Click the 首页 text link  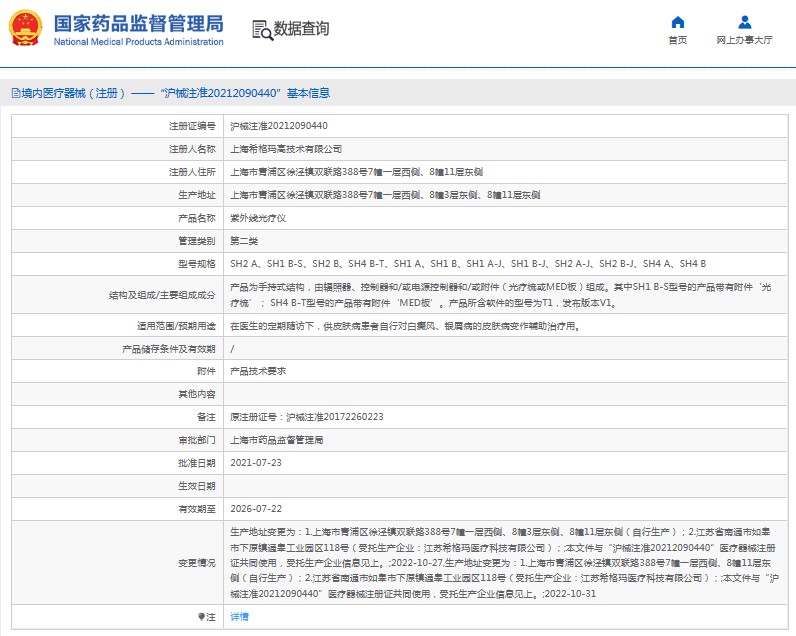point(678,40)
